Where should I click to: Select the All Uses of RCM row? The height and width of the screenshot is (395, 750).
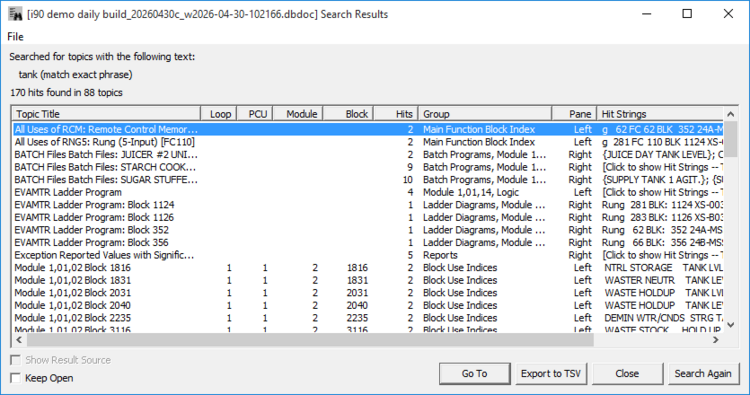368,130
